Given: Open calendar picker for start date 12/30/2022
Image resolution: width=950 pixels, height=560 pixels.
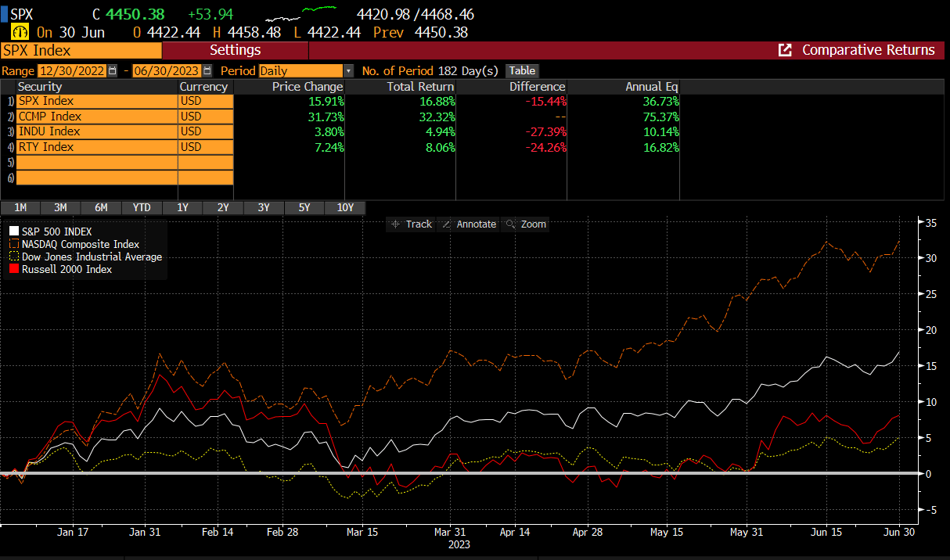Looking at the screenshot, I should pos(113,70).
